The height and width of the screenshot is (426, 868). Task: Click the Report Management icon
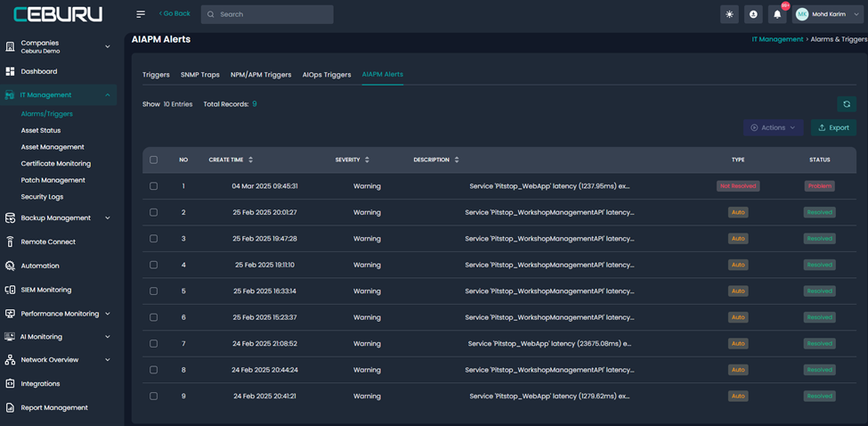point(10,407)
